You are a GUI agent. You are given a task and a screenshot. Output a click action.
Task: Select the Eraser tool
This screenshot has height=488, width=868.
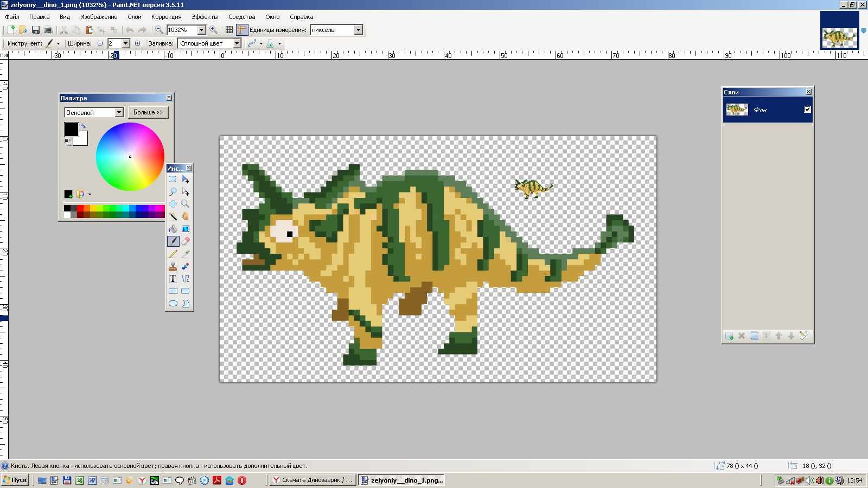click(x=186, y=241)
